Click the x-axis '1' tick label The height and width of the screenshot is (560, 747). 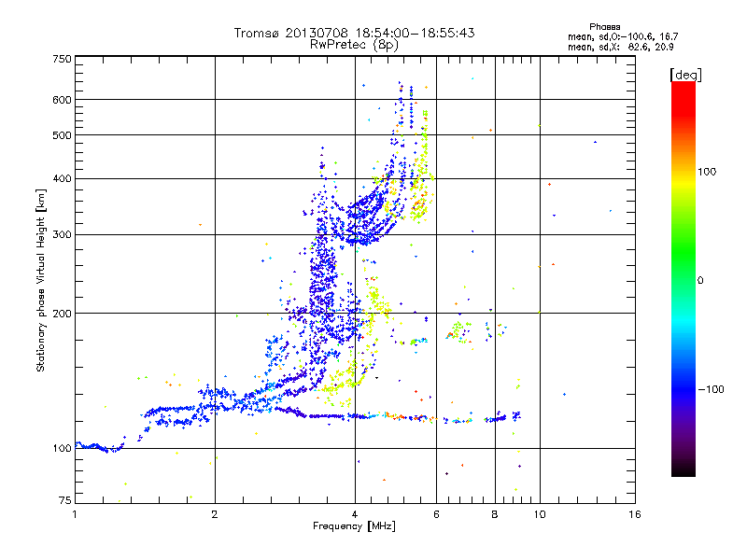click(x=75, y=514)
